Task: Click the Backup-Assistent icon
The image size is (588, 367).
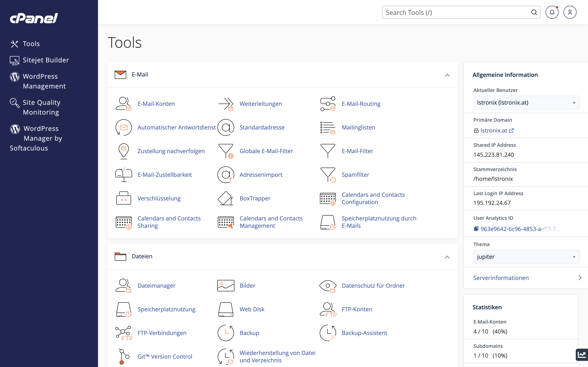Action: click(328, 333)
